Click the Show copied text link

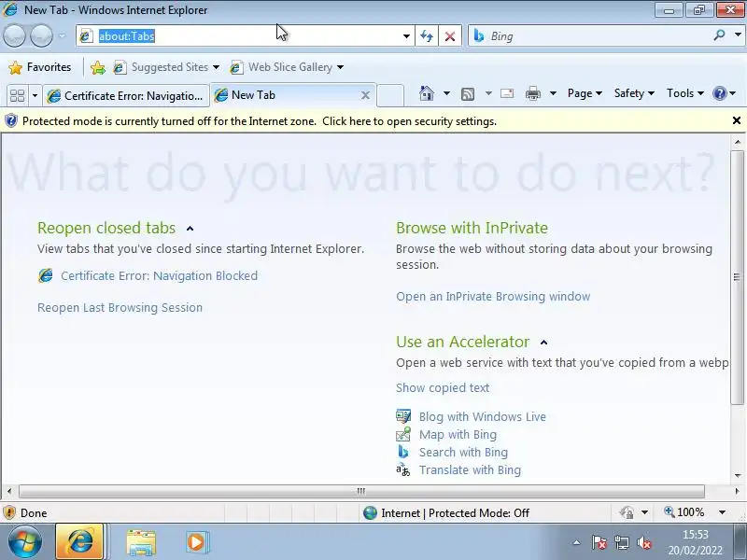pos(443,387)
